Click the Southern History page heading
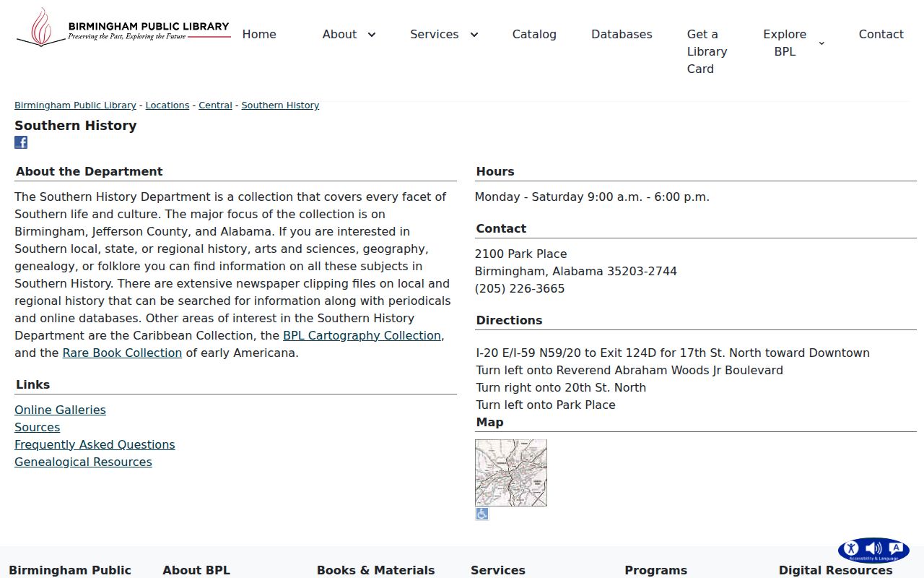 point(75,125)
